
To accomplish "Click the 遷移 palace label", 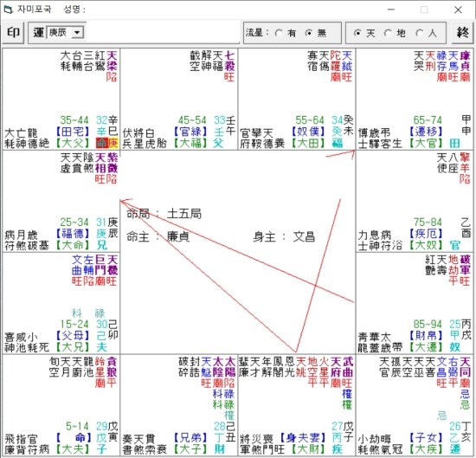I will tap(426, 132).
